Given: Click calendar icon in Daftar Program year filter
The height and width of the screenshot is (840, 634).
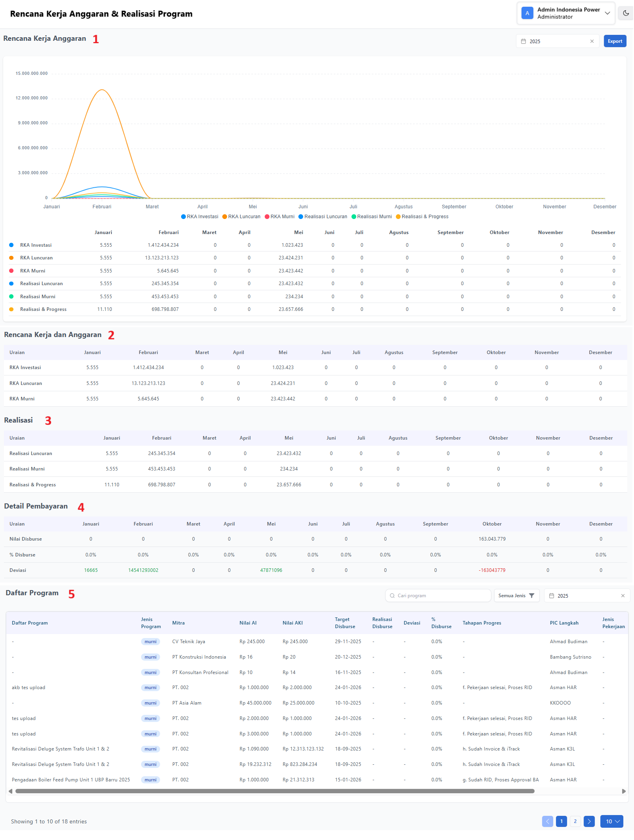Looking at the screenshot, I should pos(551,596).
